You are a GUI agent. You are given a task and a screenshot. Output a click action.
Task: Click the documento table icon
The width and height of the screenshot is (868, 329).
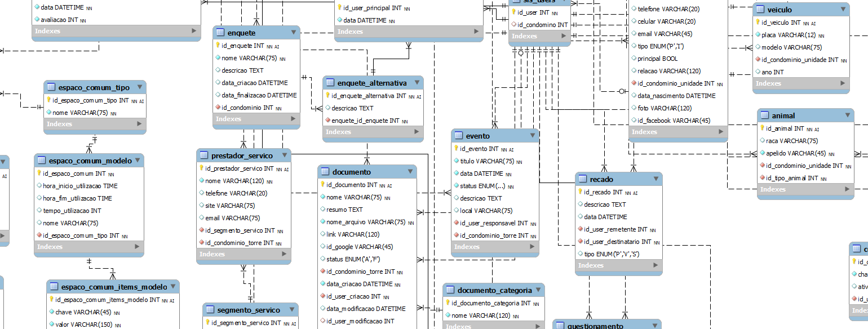coord(325,172)
